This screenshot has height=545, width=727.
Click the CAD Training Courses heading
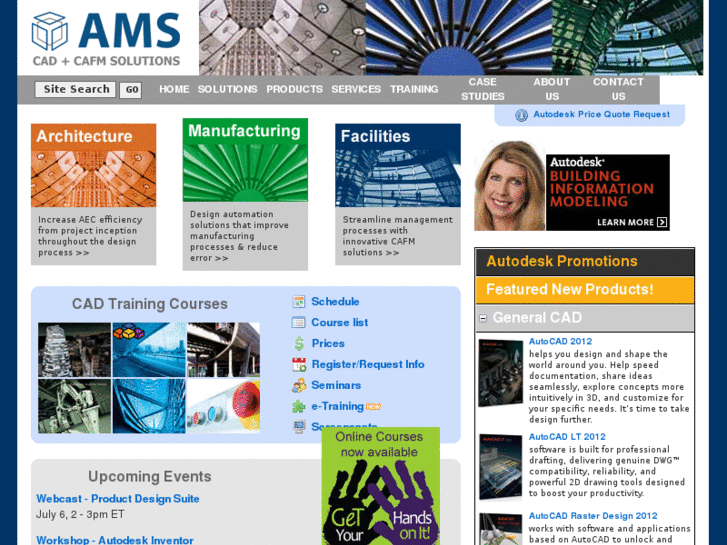150,304
